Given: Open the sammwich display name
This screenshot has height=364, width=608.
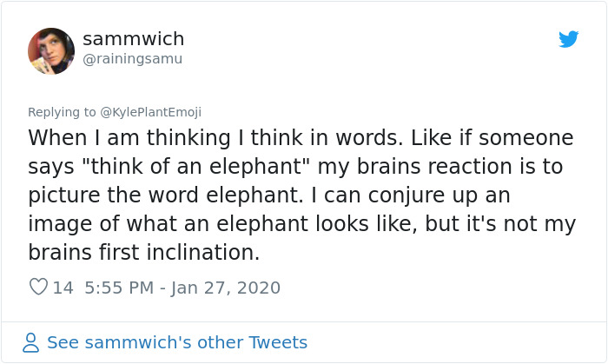Looking at the screenshot, I should (134, 39).
